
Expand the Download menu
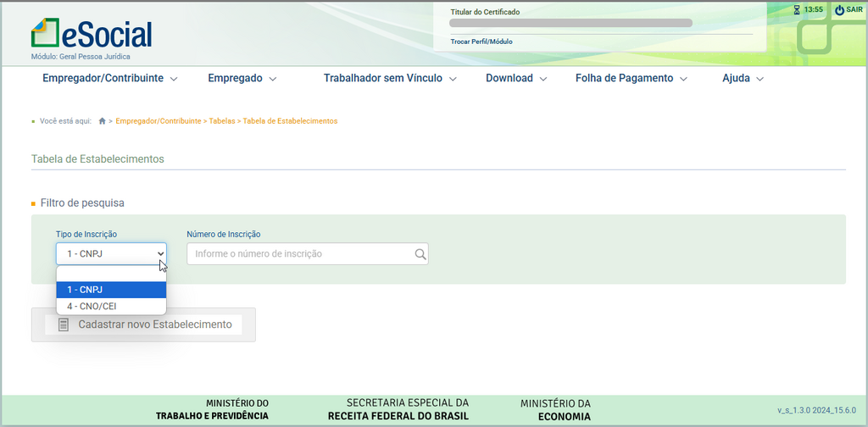coord(516,78)
